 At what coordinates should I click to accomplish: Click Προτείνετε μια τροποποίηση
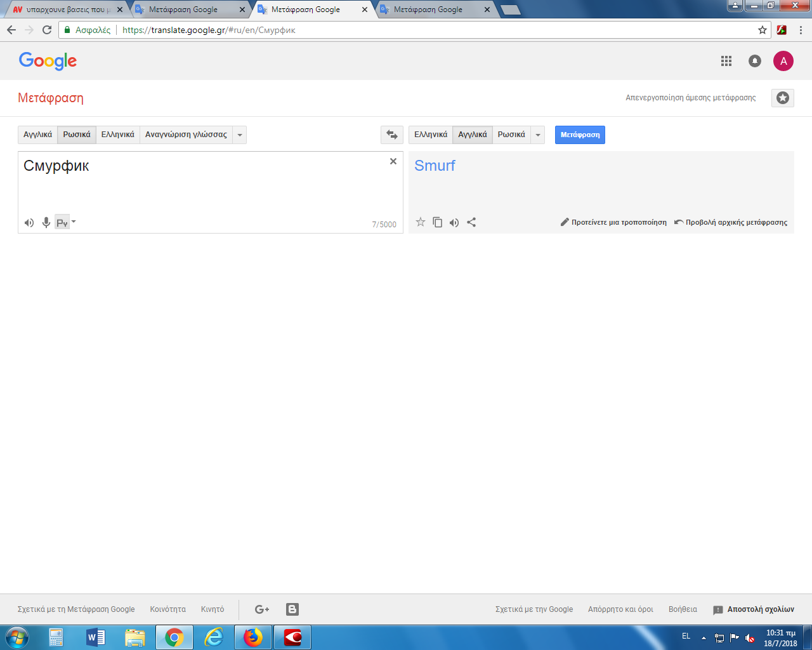pos(613,222)
